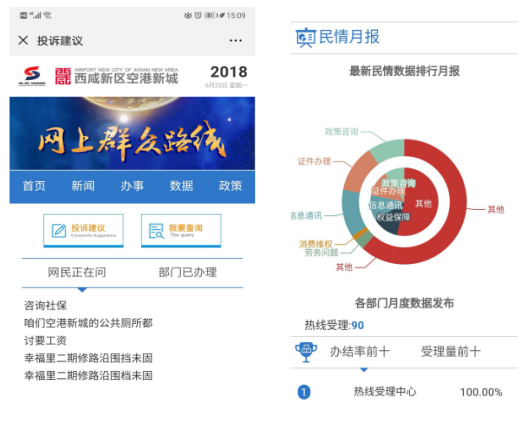The width and height of the screenshot is (526, 422).
Task: Open the 政策 navigation item
Action: 230,186
